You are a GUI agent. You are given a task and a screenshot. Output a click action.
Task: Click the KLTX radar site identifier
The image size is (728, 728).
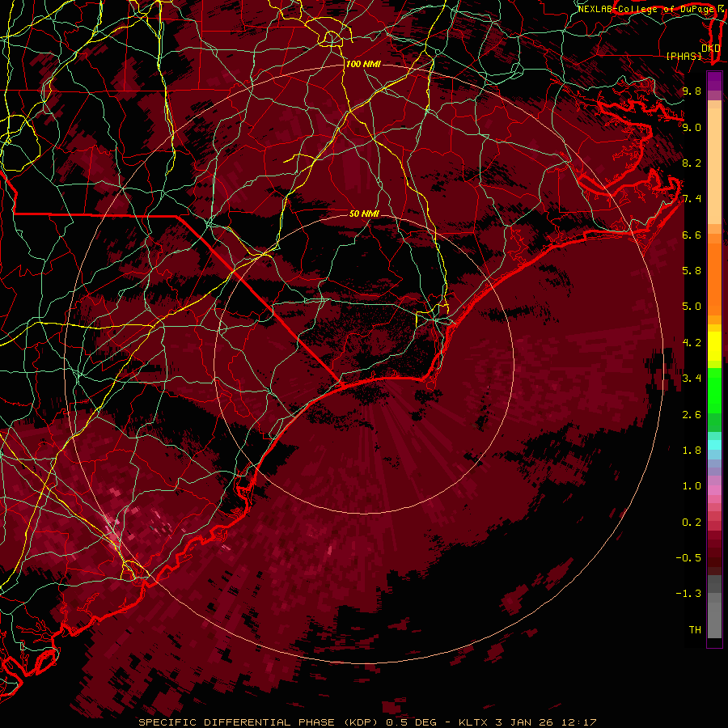pos(474,722)
